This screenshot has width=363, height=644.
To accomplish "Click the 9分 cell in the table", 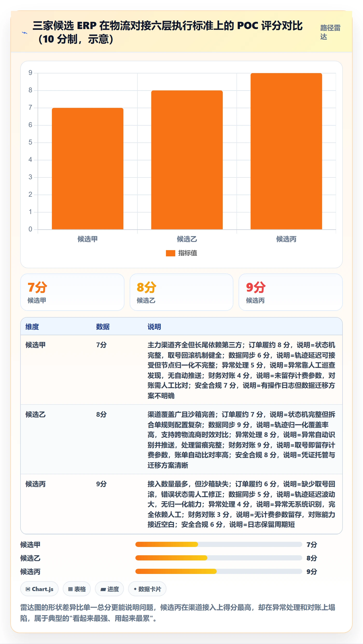I will [101, 484].
